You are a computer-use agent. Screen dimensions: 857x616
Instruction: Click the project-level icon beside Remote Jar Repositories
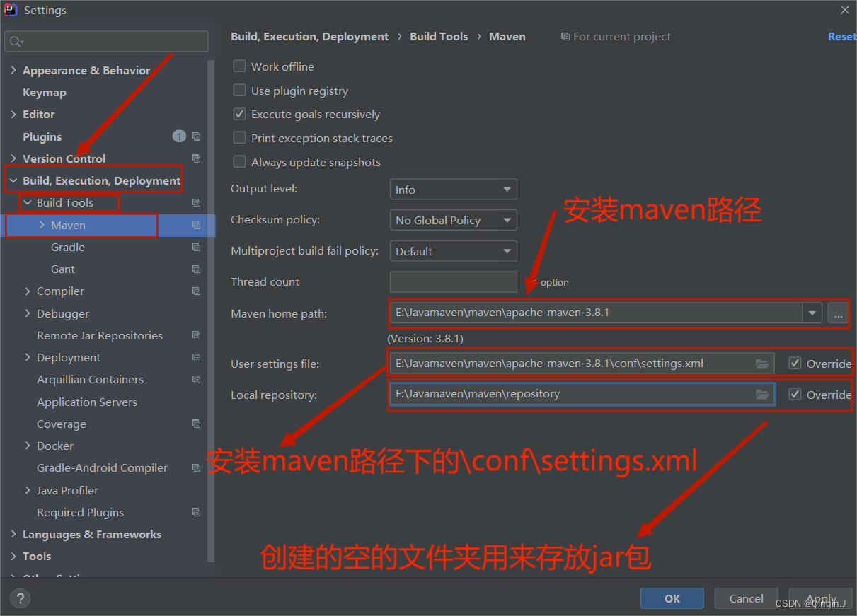(196, 335)
